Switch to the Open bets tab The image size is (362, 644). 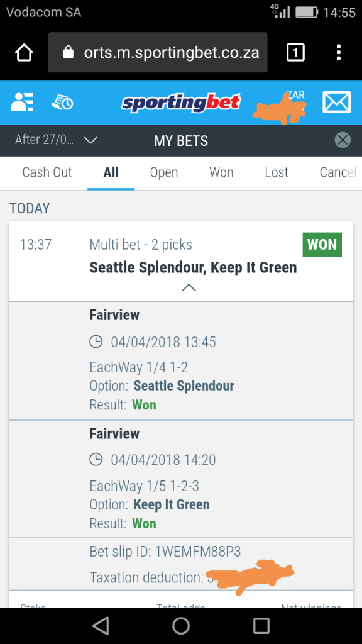(x=164, y=172)
